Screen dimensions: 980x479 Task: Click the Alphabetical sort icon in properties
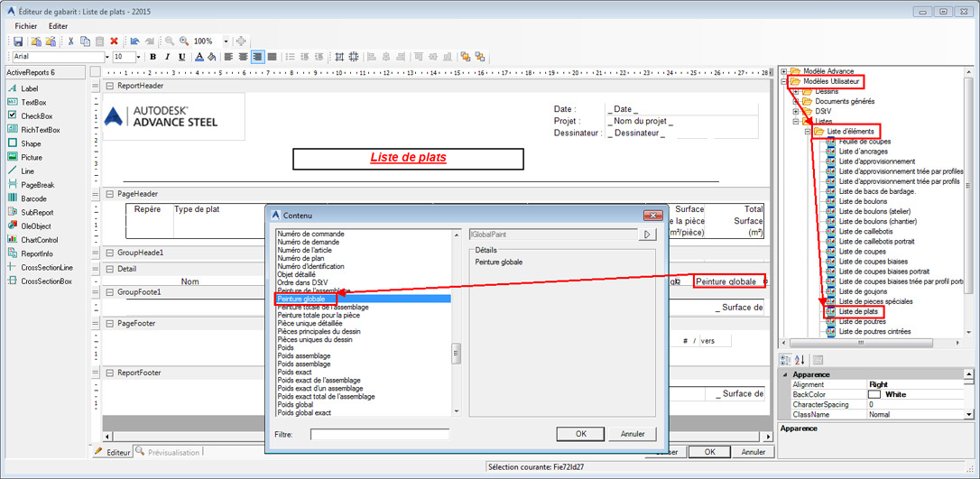[x=800, y=360]
